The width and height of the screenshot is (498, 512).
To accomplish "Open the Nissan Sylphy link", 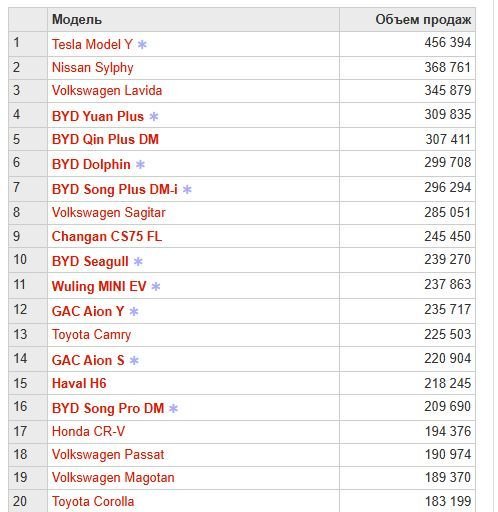I will click(93, 68).
